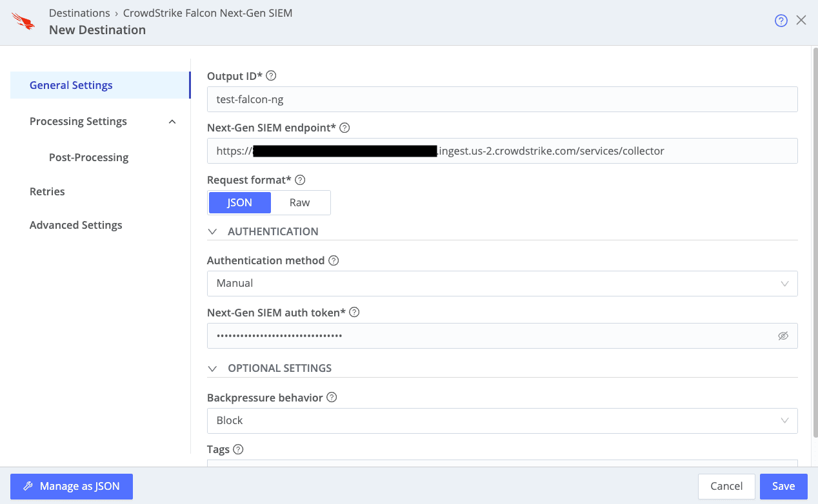
Task: Reveal the auth token with eye icon
Action: pos(783,336)
